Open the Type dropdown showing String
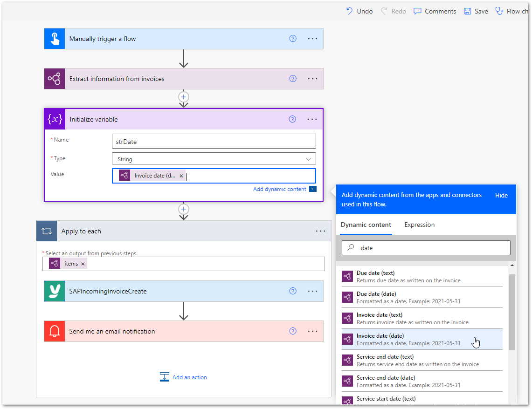 pyautogui.click(x=214, y=159)
